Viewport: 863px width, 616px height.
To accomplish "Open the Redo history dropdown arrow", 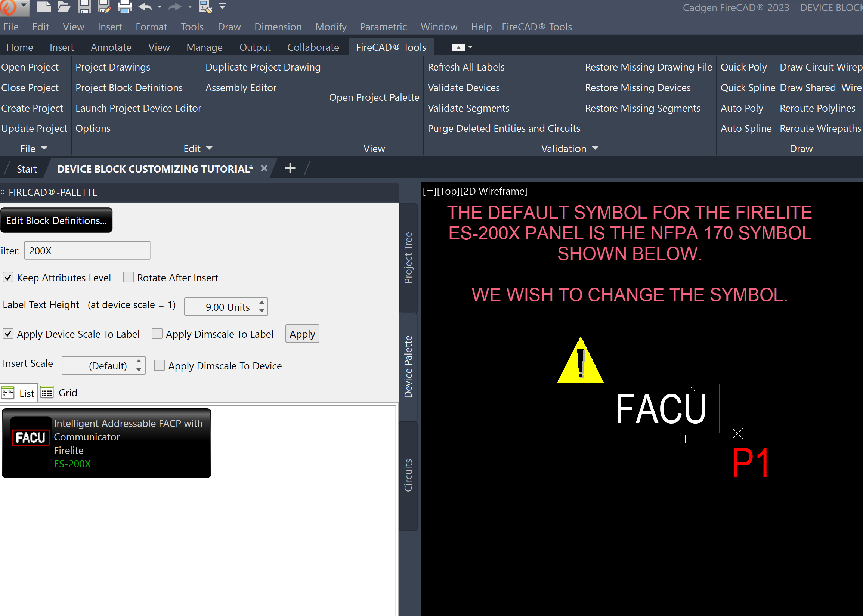I will click(190, 7).
